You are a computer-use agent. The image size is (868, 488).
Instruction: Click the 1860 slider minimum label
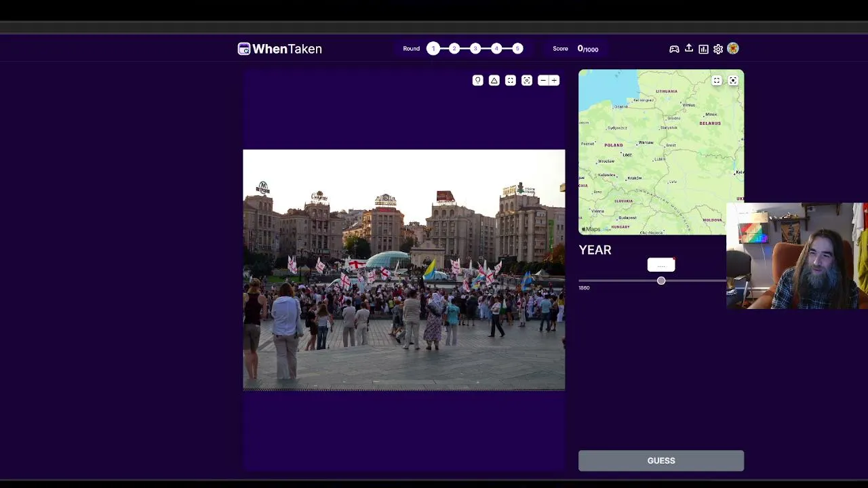(x=584, y=288)
